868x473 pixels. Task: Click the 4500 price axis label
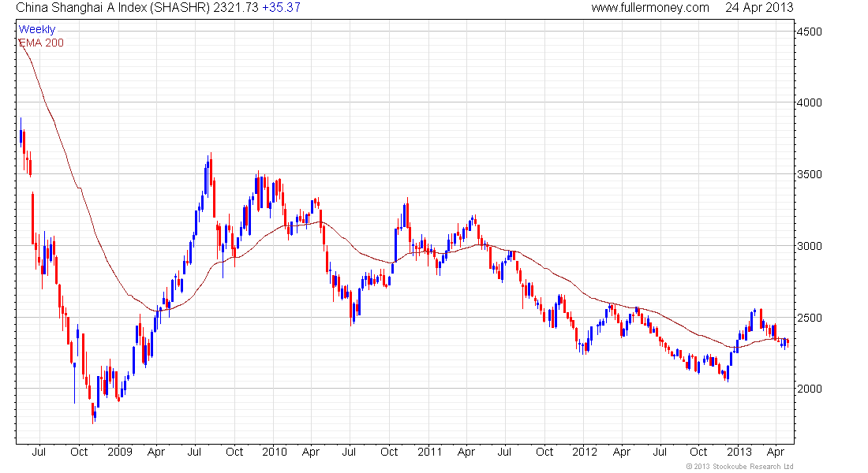pyautogui.click(x=809, y=32)
